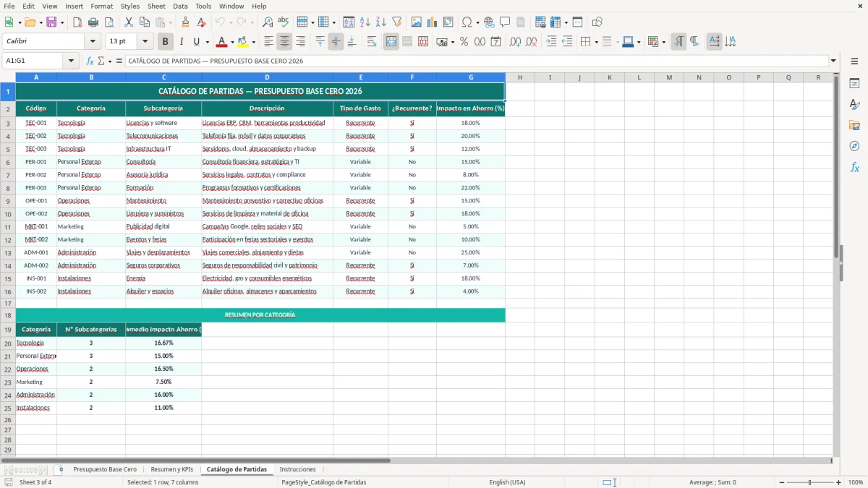Click the Save document icon
Viewport: 868px width, 488px height.
[x=51, y=22]
